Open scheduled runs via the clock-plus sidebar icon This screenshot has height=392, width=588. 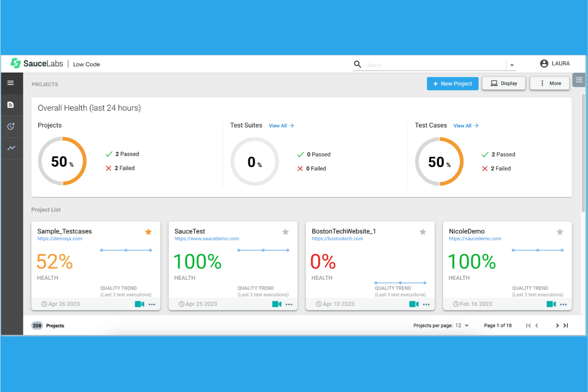pyautogui.click(x=10, y=126)
